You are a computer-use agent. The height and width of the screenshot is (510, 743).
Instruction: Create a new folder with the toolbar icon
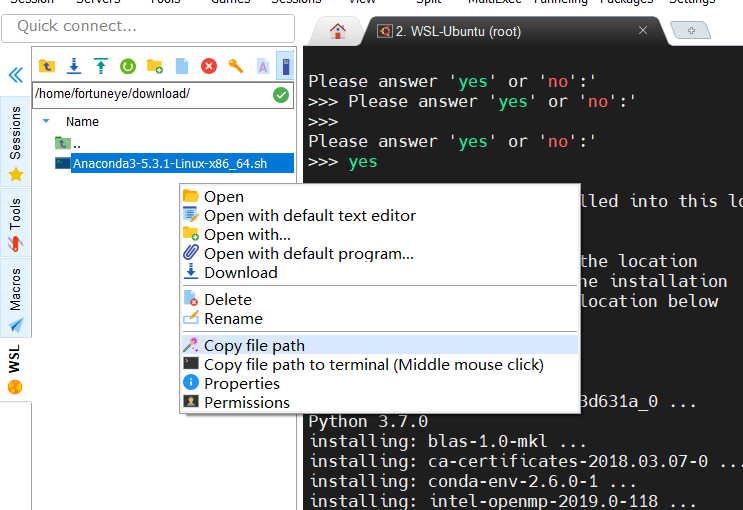pyautogui.click(x=154, y=66)
